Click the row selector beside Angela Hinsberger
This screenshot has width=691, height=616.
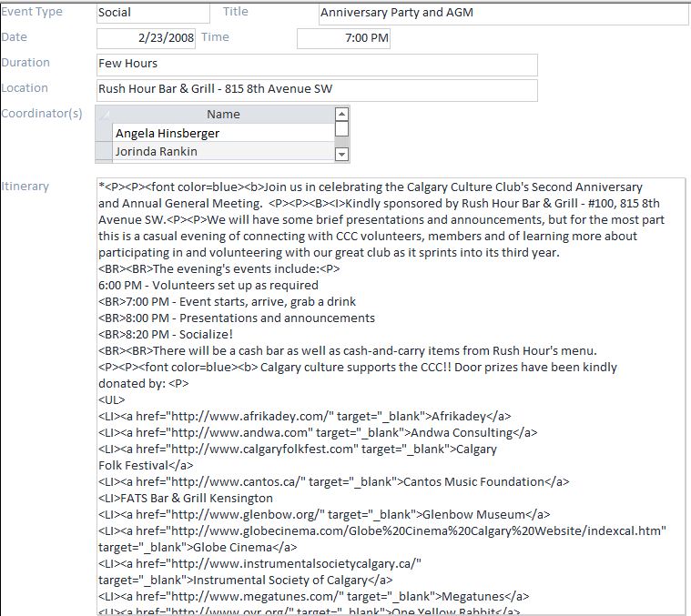tap(104, 133)
